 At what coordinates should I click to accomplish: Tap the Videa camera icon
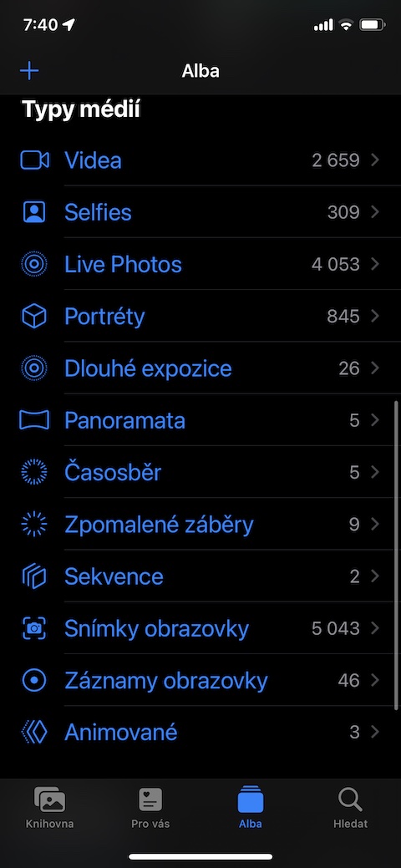(34, 160)
